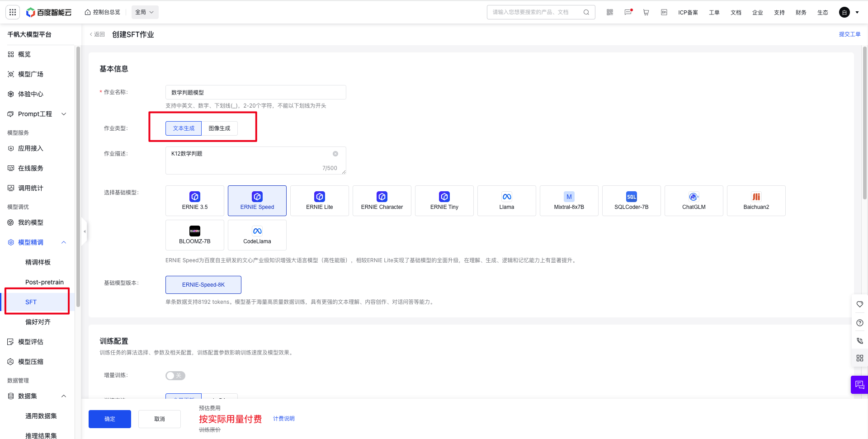Open 控制台总览 home link
868x439 pixels.
pos(103,12)
